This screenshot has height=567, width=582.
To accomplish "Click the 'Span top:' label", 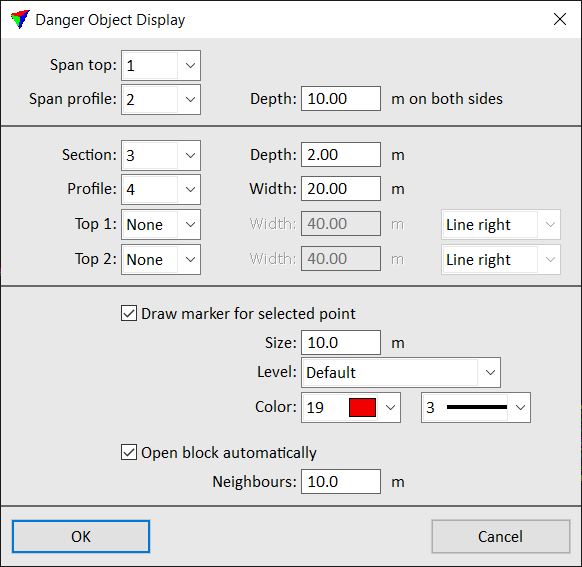I will [x=84, y=65].
